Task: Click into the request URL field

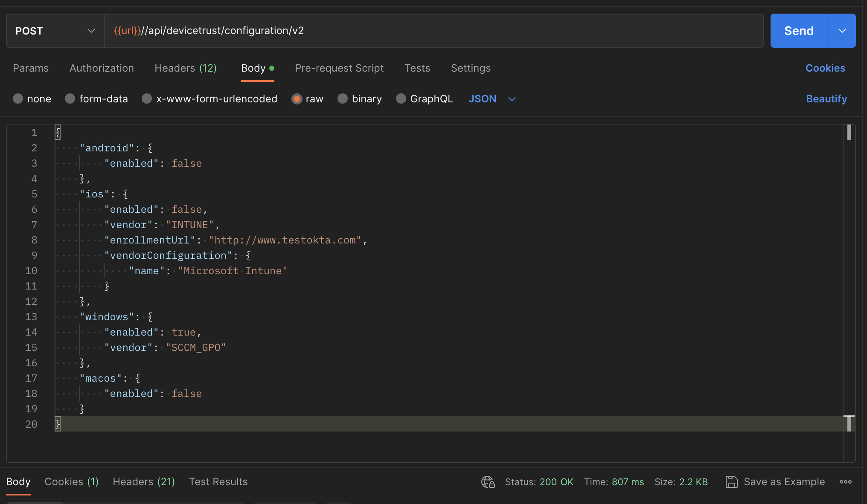Action: coord(434,31)
